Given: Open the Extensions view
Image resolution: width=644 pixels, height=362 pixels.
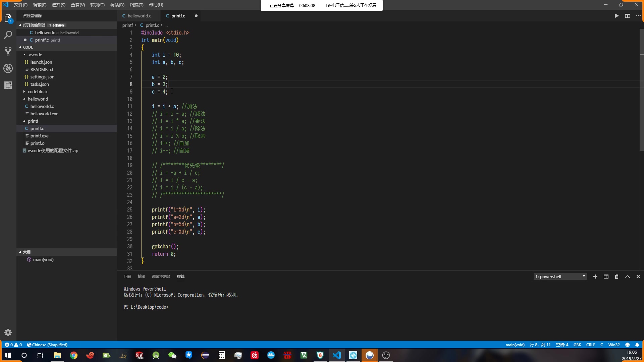Looking at the screenshot, I should [8, 85].
